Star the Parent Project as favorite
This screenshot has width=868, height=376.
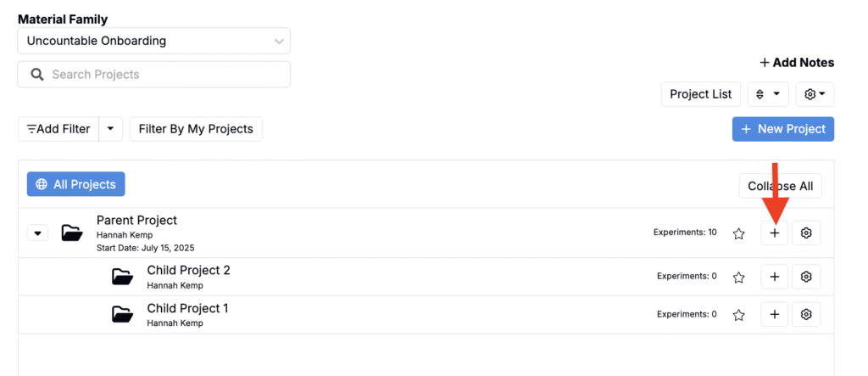click(739, 233)
